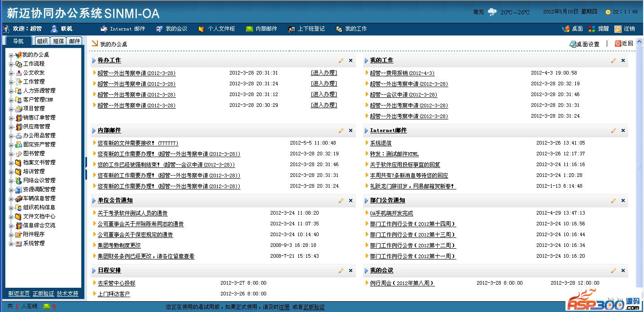Expand the 固定资产管理 tree node
Image resolution: width=644 pixels, height=312 pixels.
(11, 145)
